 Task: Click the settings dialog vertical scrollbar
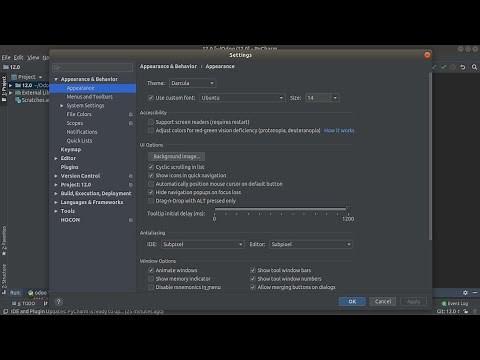click(430, 156)
